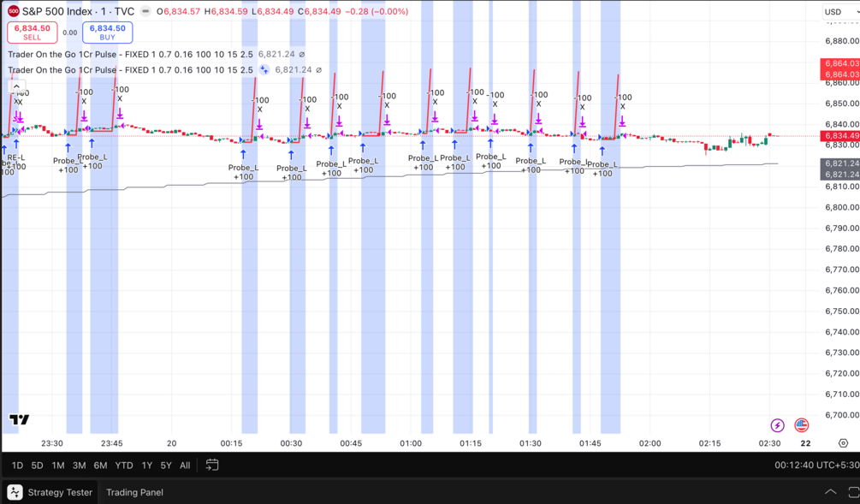This screenshot has height=504, width=860.
Task: Set the time range to 1M
Action: coord(57,465)
